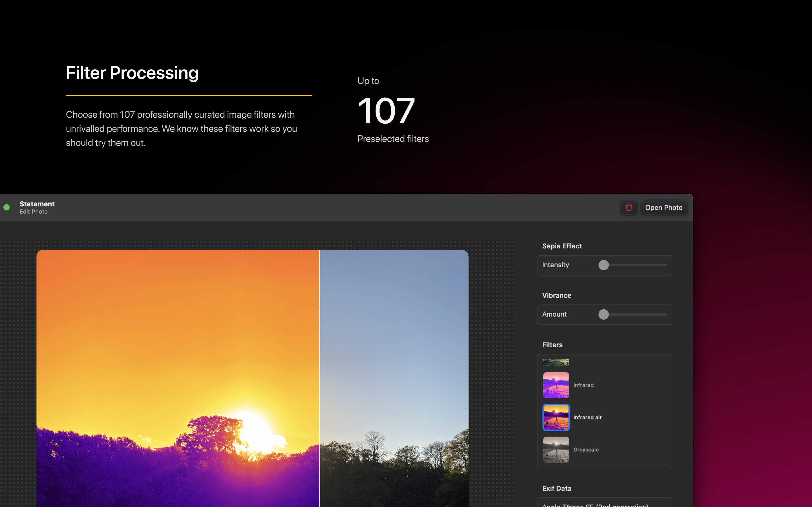This screenshot has height=507, width=812.
Task: Click the Statement window title
Action: pos(37,204)
